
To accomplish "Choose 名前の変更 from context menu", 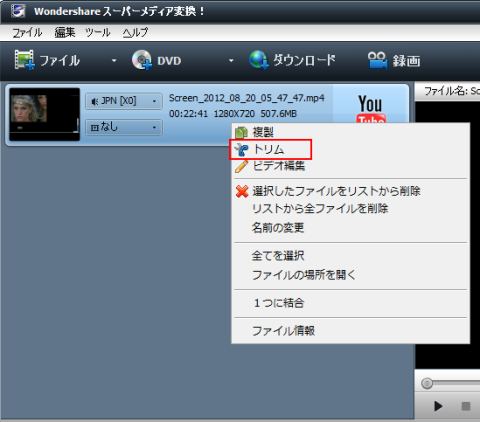I will tap(351, 228).
